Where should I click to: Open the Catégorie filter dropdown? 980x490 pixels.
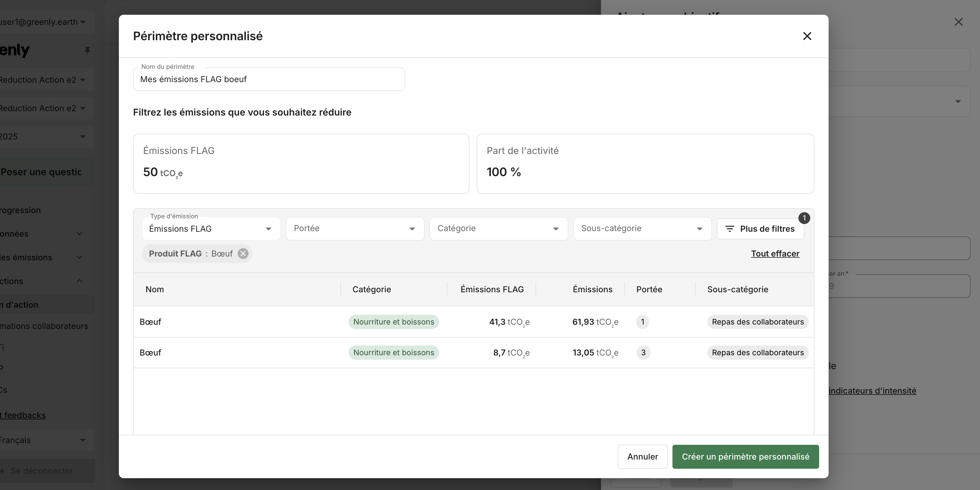pyautogui.click(x=498, y=228)
